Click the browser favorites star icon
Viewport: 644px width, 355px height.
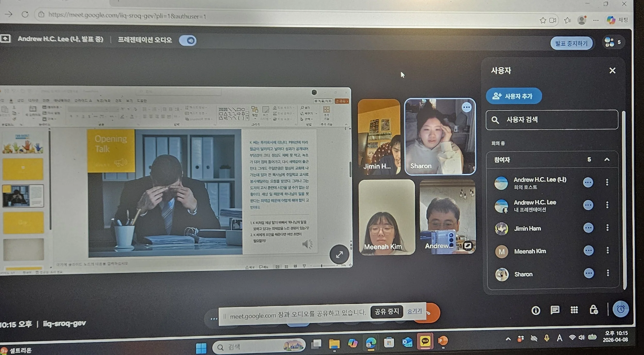click(x=543, y=20)
